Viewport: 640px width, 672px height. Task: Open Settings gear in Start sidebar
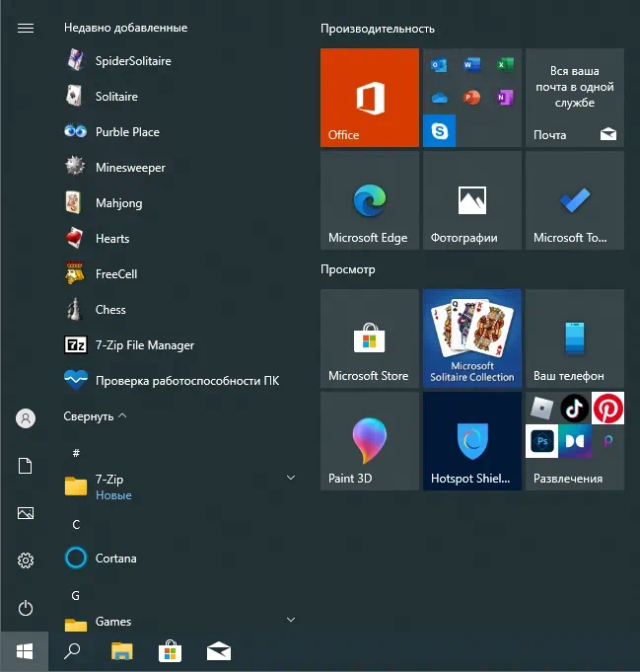(x=26, y=560)
